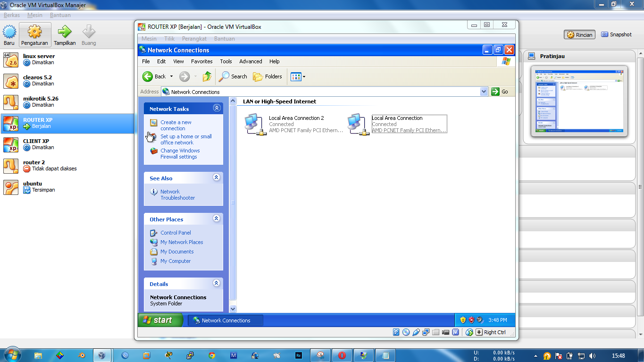Open the Back button dropdown arrow
This screenshot has height=362, width=644.
[x=171, y=76]
